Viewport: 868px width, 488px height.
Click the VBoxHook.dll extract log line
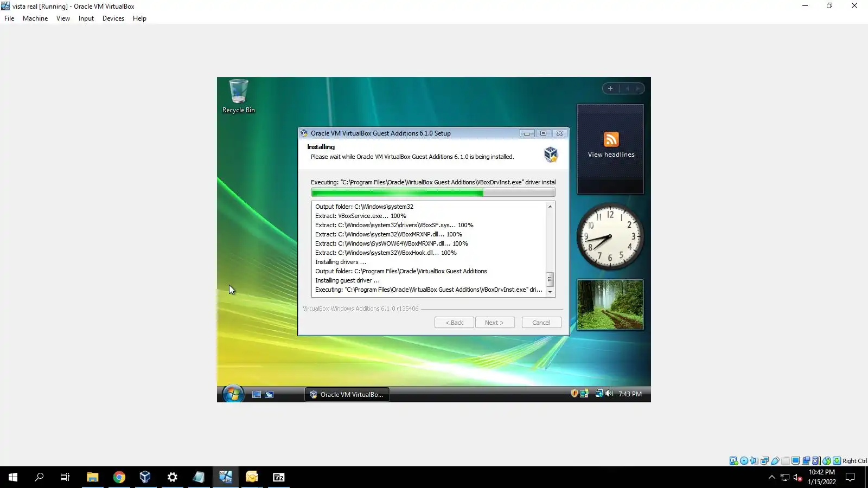pos(386,253)
